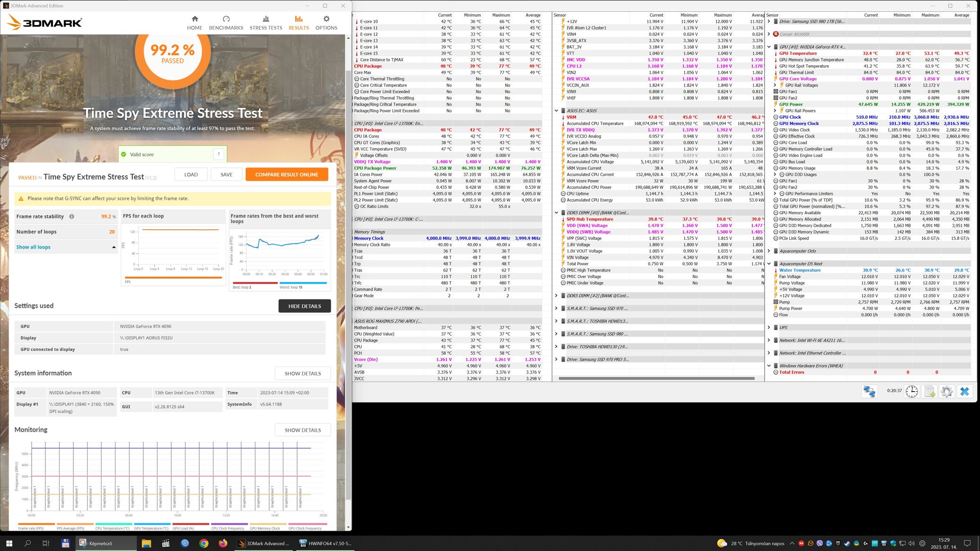Select the GPU Temperature row
This screenshot has width=980, height=551.
coord(871,53)
